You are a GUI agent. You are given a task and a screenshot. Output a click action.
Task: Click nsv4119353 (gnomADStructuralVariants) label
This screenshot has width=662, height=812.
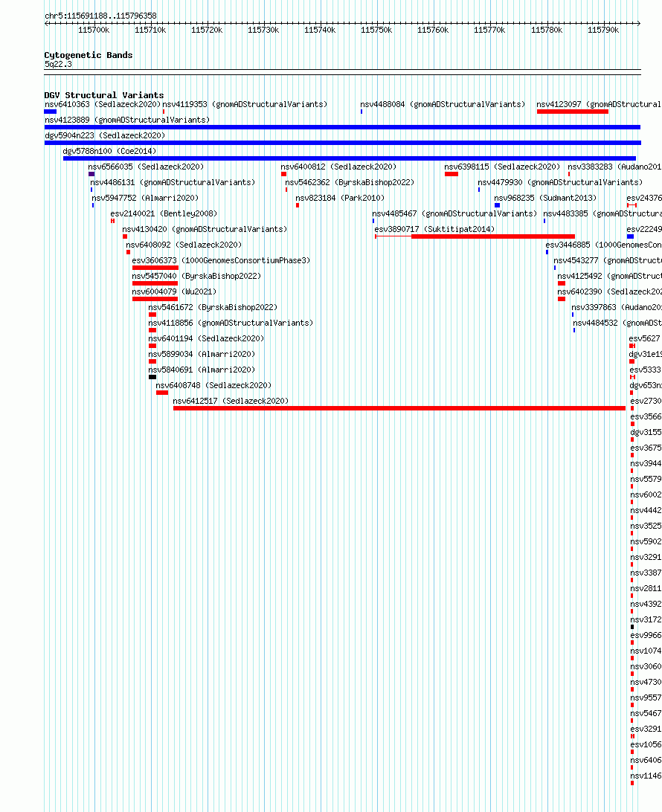[245, 104]
